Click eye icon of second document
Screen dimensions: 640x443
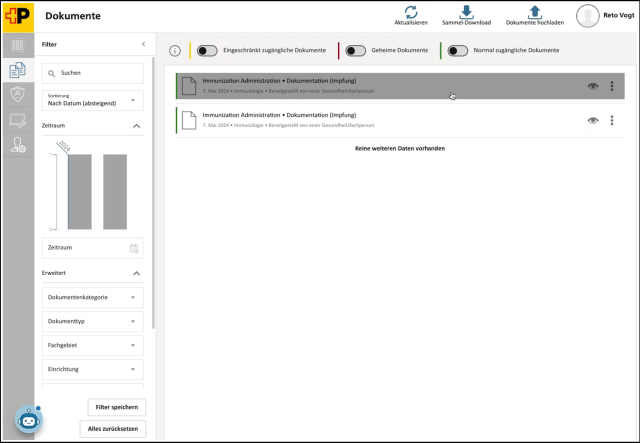point(593,120)
